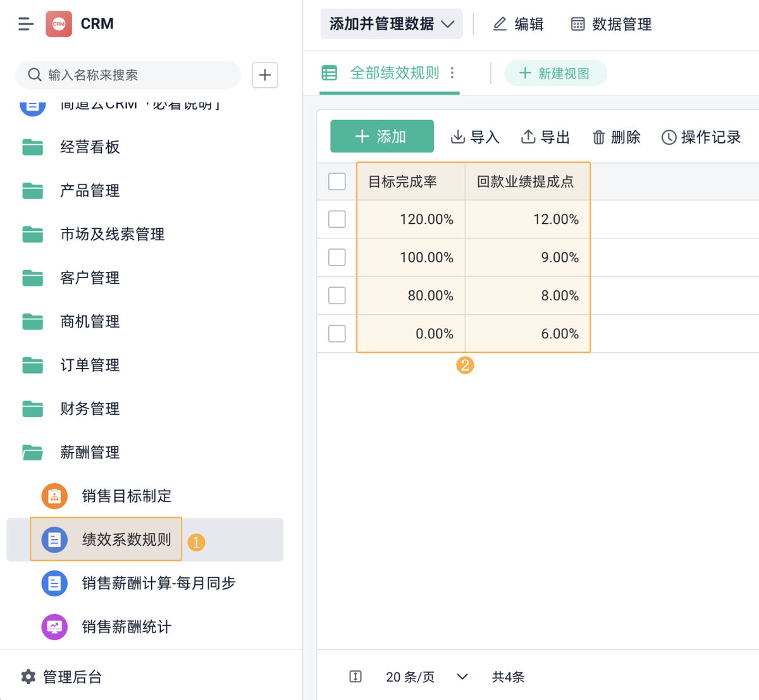Toggle the select-all checkbox in the table header
The image size is (759, 700).
pyautogui.click(x=337, y=181)
